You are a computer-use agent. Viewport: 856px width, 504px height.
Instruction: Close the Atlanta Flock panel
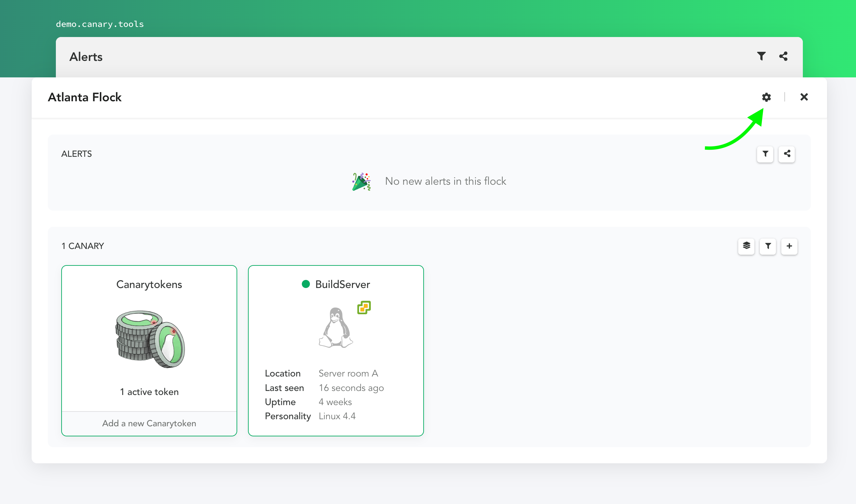(804, 97)
